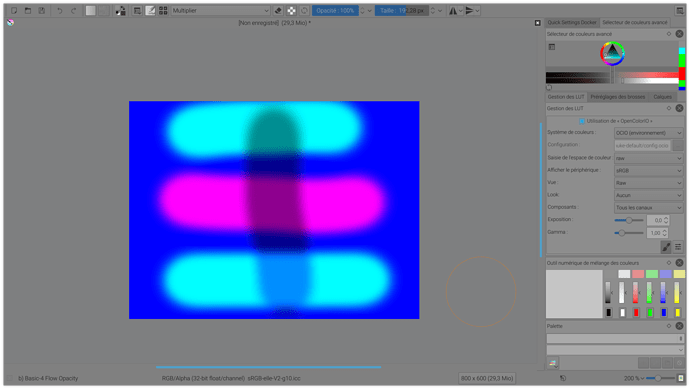The image size is (690, 388).
Task: Adjust the Gamma slider
Action: pyautogui.click(x=629, y=233)
